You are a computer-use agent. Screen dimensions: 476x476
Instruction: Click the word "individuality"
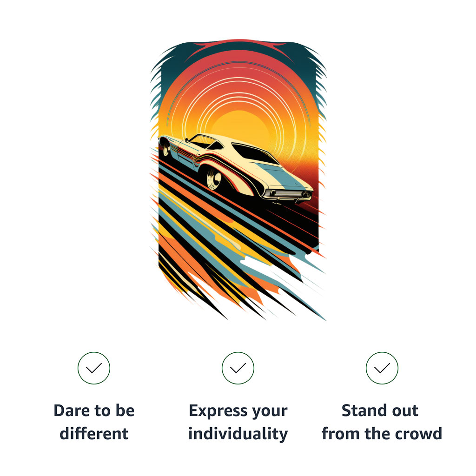tap(238, 434)
